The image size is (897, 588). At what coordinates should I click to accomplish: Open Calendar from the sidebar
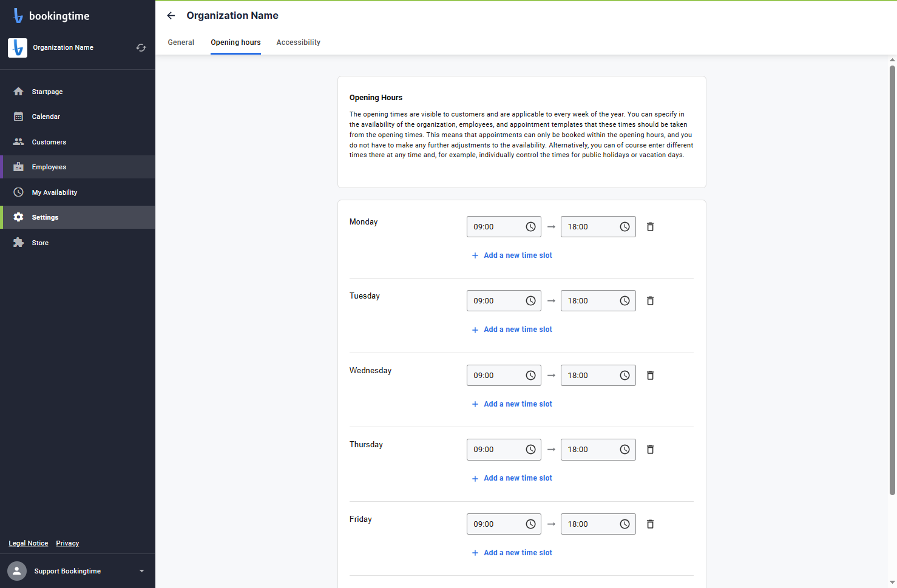(78, 117)
